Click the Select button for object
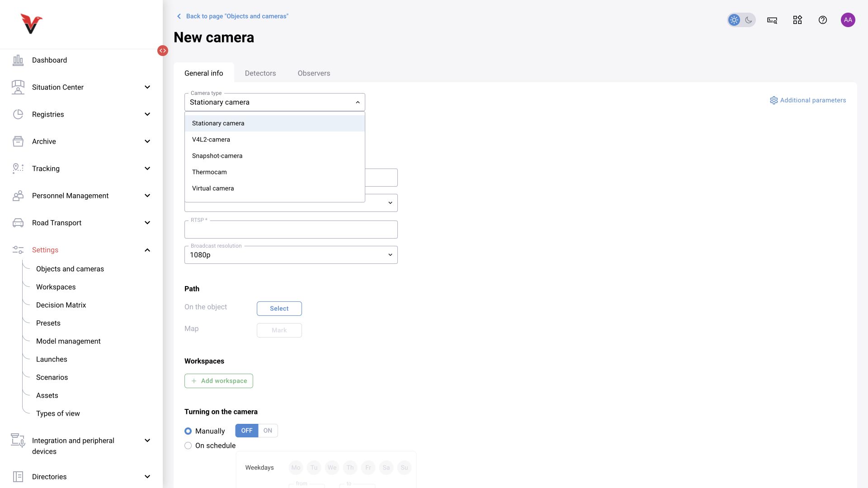The image size is (868, 488). pyautogui.click(x=279, y=309)
